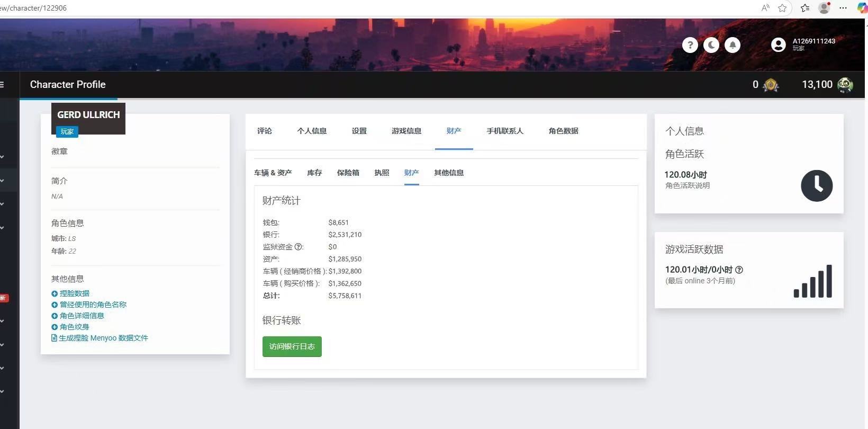
Task: Click the user avatar icon beside A1269111243
Action: (778, 45)
